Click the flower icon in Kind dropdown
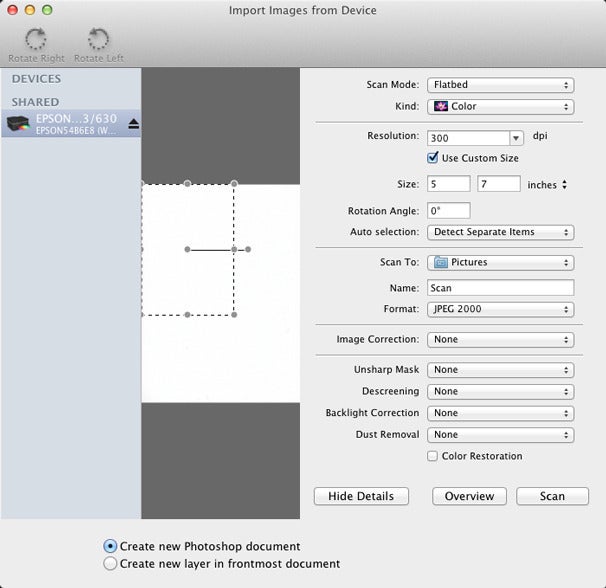606x588 pixels. click(441, 106)
